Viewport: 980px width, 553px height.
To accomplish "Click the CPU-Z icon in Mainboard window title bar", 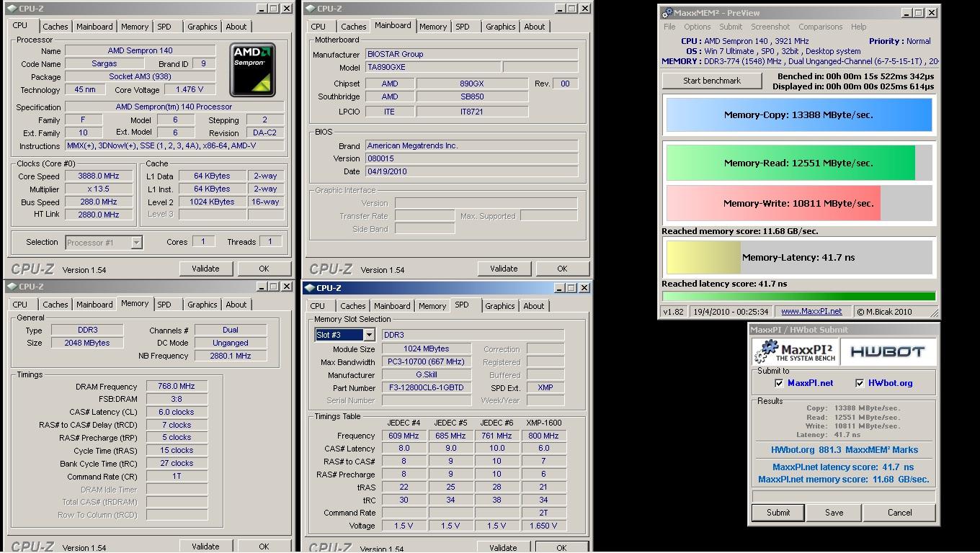I will tap(310, 9).
